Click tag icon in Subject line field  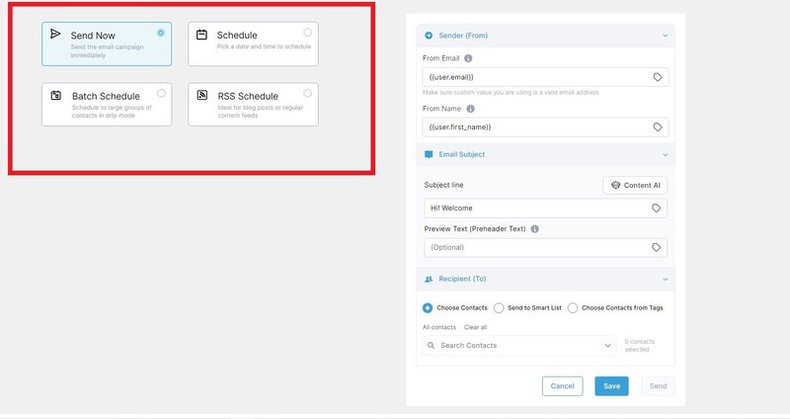tap(656, 208)
